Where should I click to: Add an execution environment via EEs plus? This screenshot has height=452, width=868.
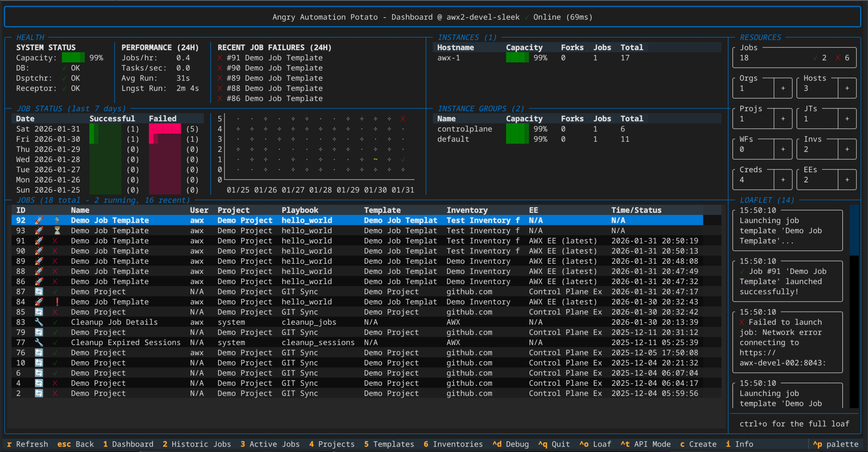[847, 180]
